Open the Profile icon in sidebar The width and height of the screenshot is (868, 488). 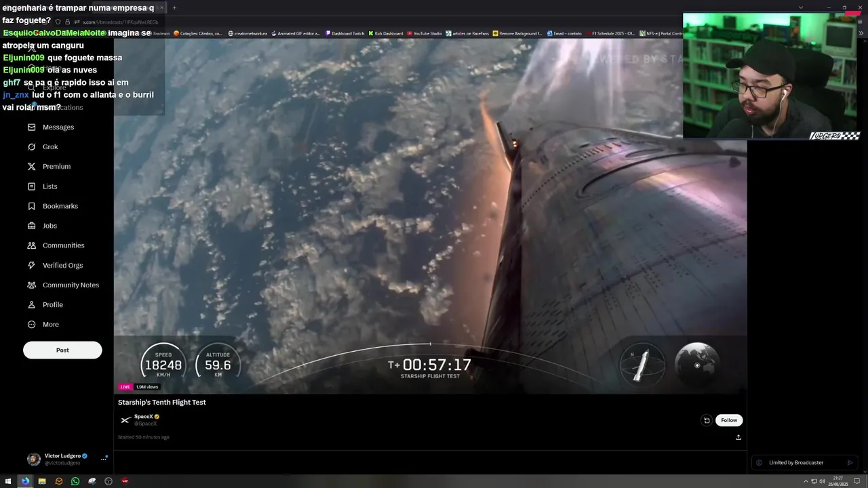pyautogui.click(x=31, y=304)
